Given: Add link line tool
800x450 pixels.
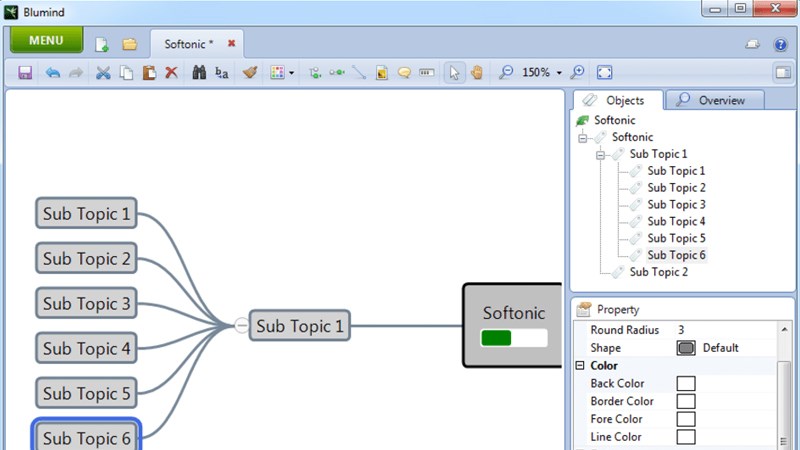Looking at the screenshot, I should point(359,72).
